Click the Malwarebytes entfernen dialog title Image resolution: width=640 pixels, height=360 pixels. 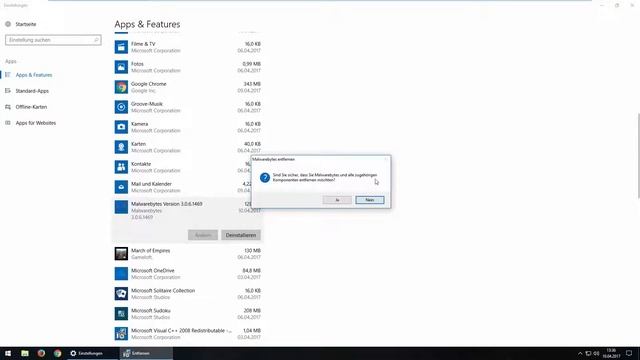[x=273, y=159]
